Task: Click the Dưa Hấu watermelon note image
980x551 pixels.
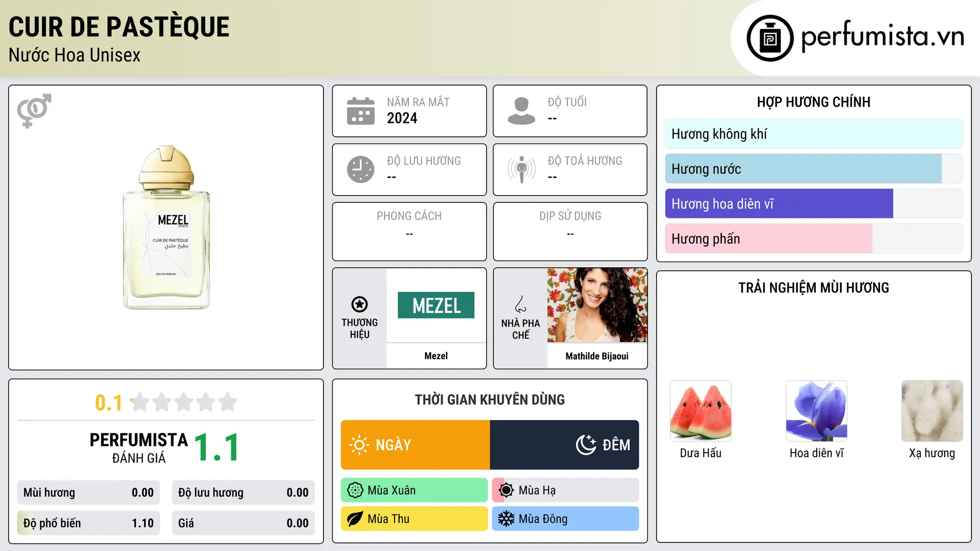Action: 701,411
